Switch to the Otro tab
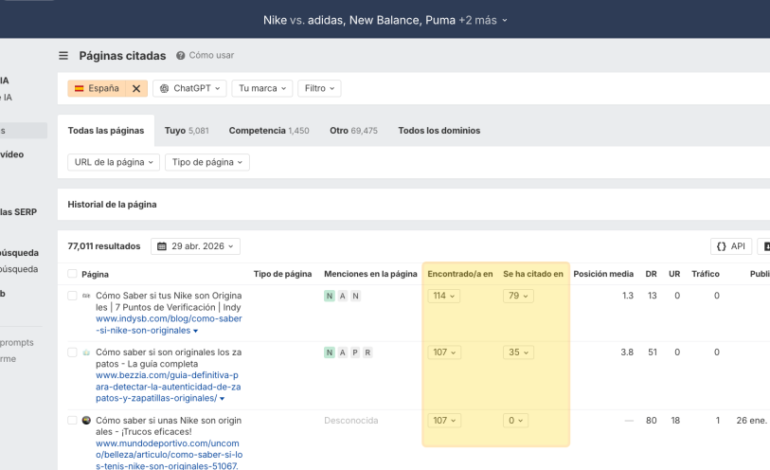770x470 pixels. (x=354, y=131)
